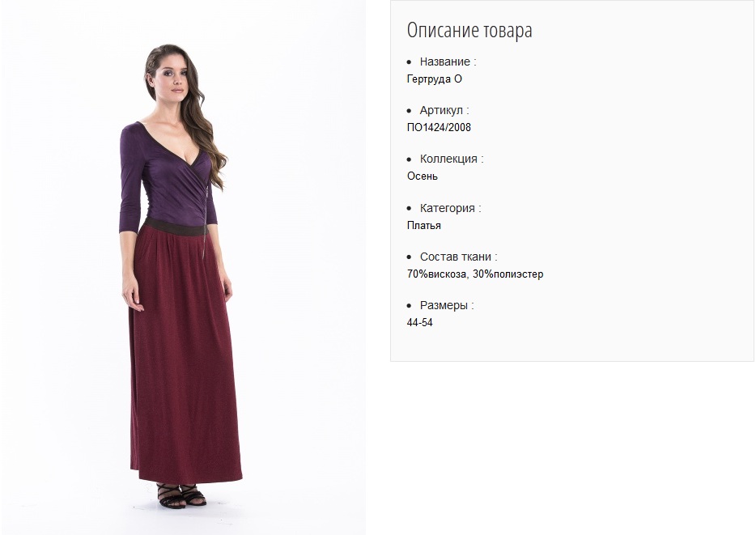This screenshot has width=756, height=535.
Task: Click the burgundy maxi skirt in photo
Action: tap(185, 352)
